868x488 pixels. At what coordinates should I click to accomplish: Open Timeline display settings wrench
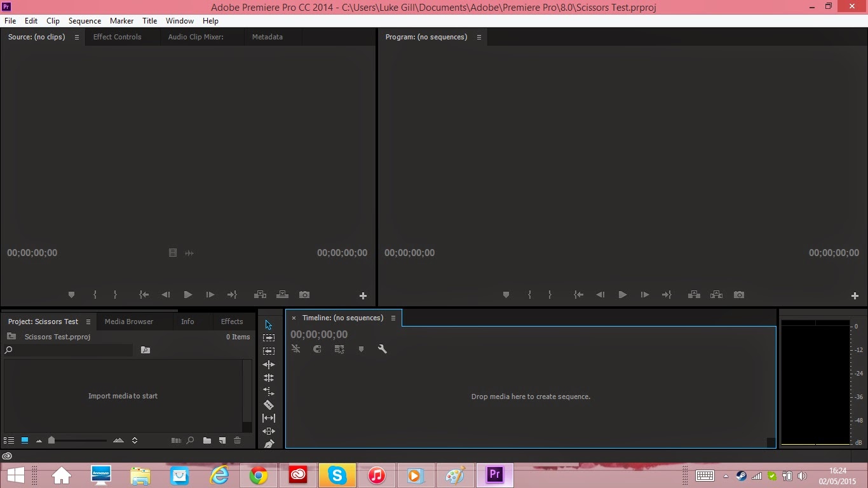[x=383, y=349]
